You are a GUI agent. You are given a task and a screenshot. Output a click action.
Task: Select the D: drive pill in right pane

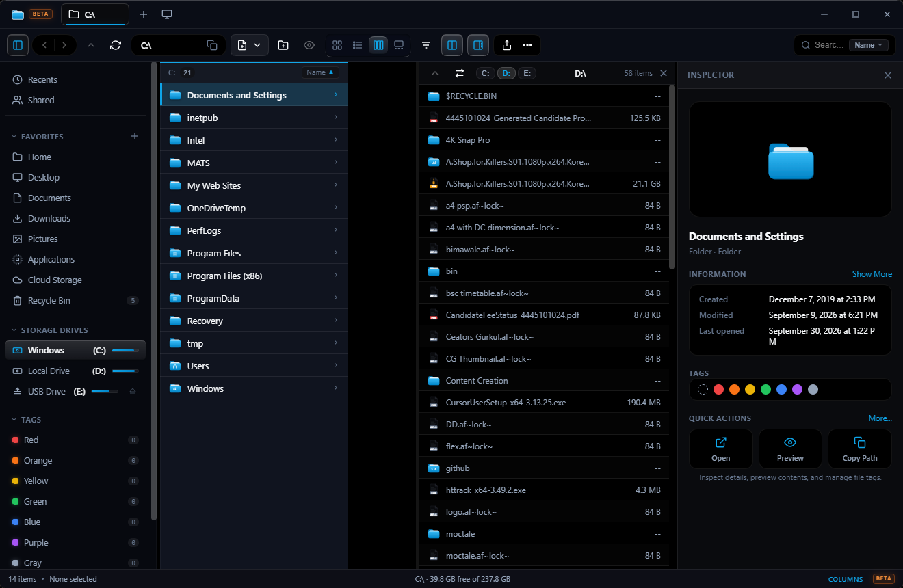click(x=506, y=73)
